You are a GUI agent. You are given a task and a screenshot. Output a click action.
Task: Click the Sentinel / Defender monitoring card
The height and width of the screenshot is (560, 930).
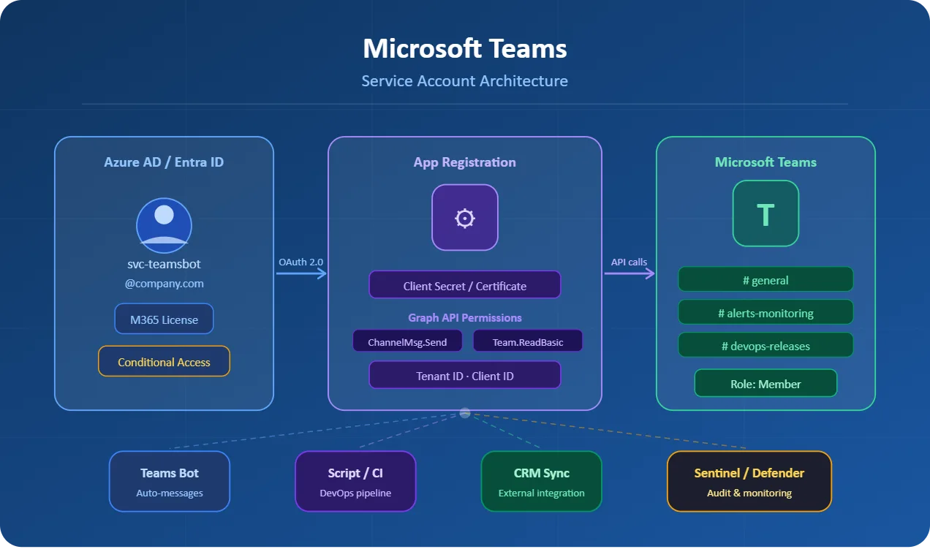[749, 481]
